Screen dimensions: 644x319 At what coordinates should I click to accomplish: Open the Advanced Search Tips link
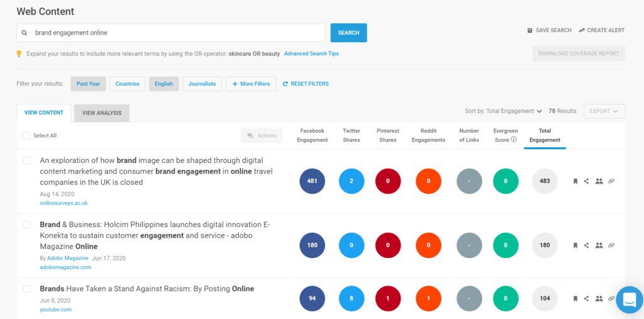tap(311, 54)
